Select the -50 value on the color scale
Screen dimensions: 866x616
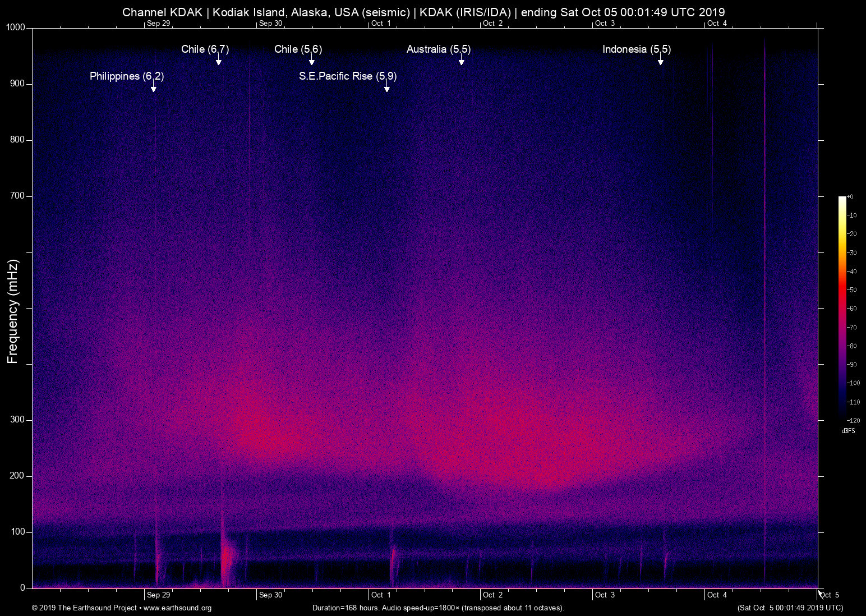[851, 290]
